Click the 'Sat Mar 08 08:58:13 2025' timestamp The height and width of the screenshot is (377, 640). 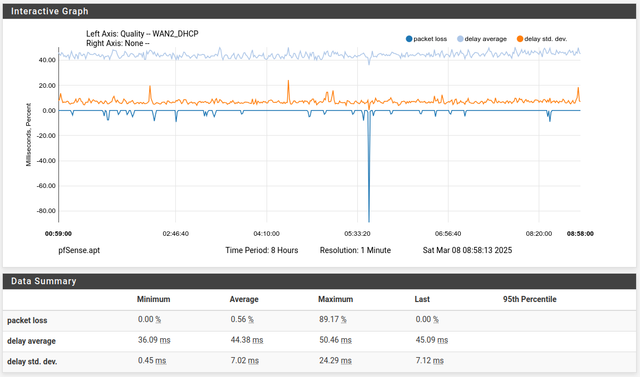(467, 250)
